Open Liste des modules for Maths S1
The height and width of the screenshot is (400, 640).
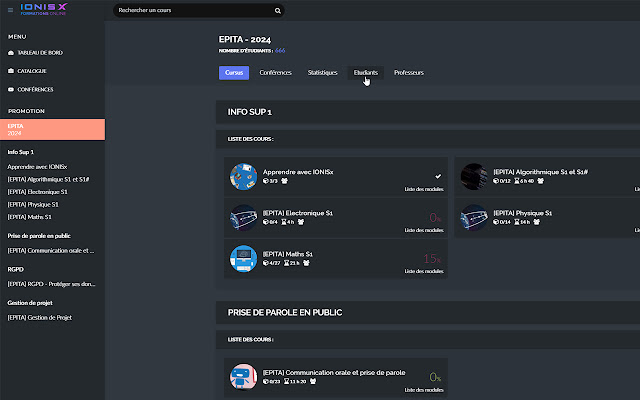click(424, 271)
